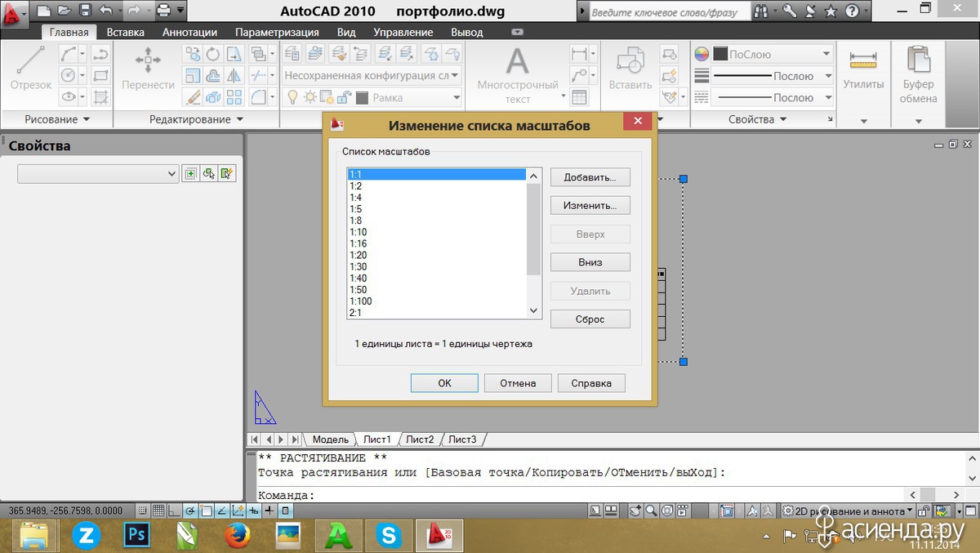Image resolution: width=980 pixels, height=553 pixels.
Task: Open the object selection dropdown in Свойства palette
Action: pos(98,173)
